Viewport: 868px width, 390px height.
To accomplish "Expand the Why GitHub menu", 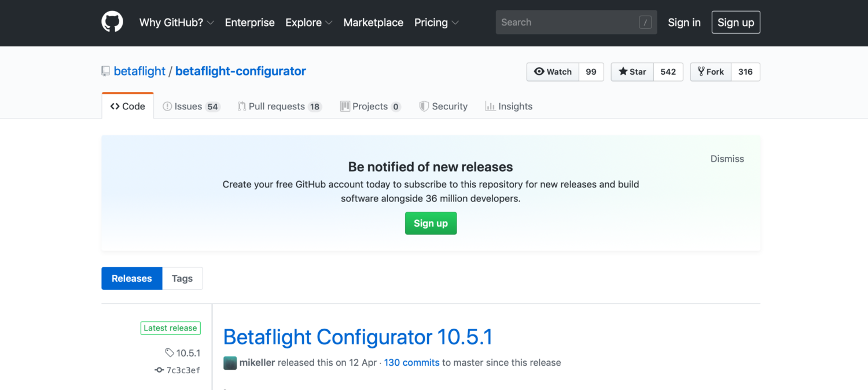I will coord(171,22).
